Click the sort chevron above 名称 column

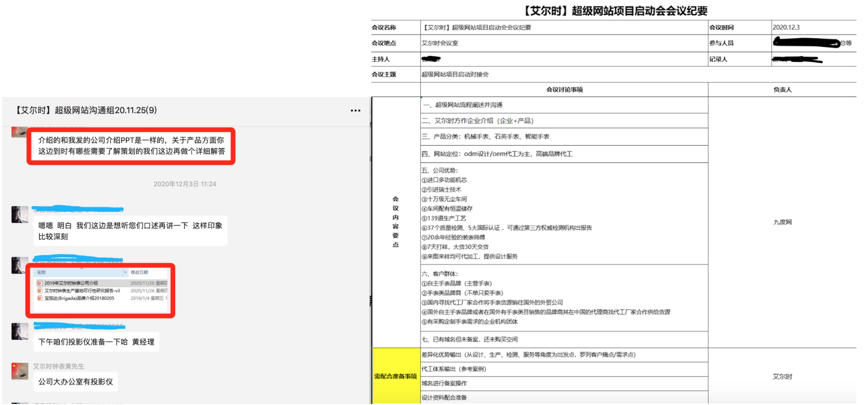tap(81, 268)
